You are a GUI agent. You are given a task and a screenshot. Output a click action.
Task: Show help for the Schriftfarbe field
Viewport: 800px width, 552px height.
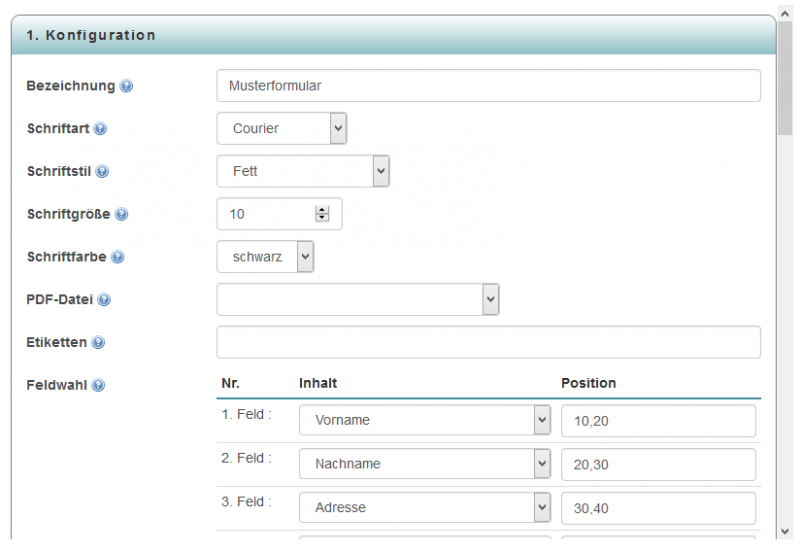(x=118, y=257)
